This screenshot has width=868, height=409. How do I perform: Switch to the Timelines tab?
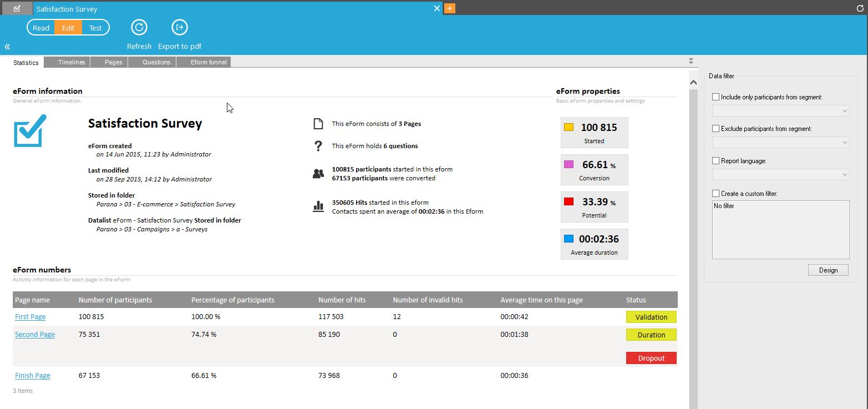[x=72, y=62]
